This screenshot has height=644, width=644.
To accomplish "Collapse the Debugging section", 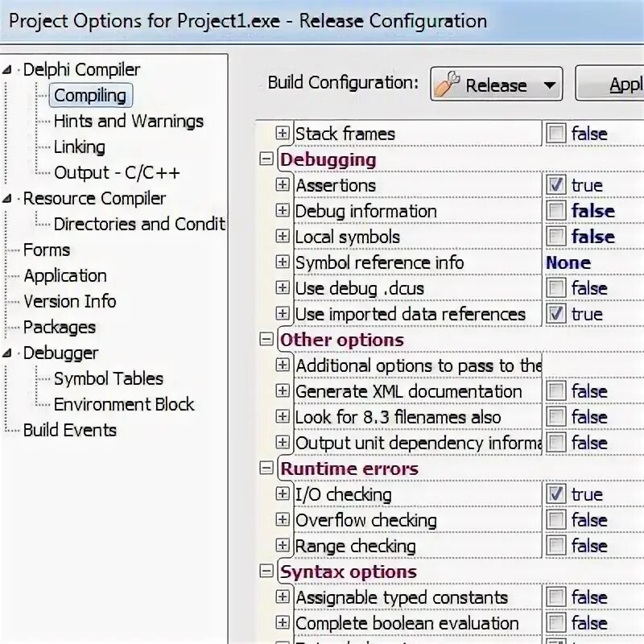I will click(266, 159).
